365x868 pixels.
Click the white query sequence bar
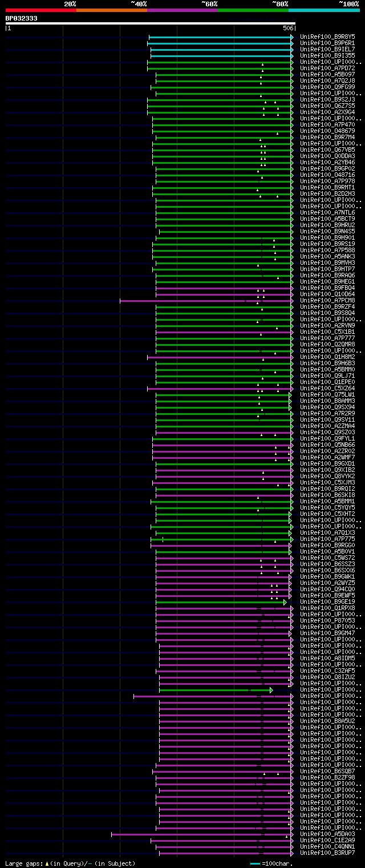tap(150, 23)
